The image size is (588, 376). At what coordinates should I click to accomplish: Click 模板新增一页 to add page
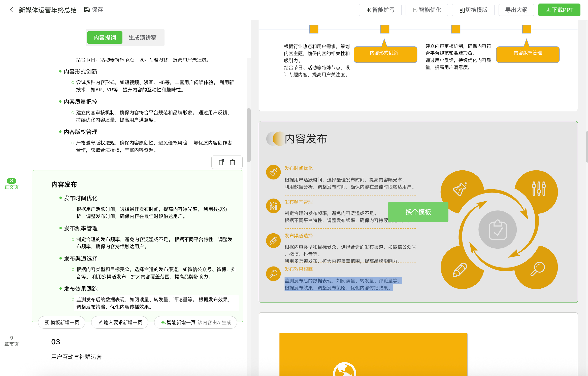62,322
